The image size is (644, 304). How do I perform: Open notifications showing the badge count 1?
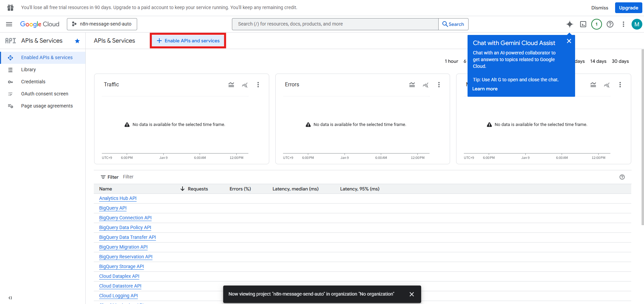(597, 24)
